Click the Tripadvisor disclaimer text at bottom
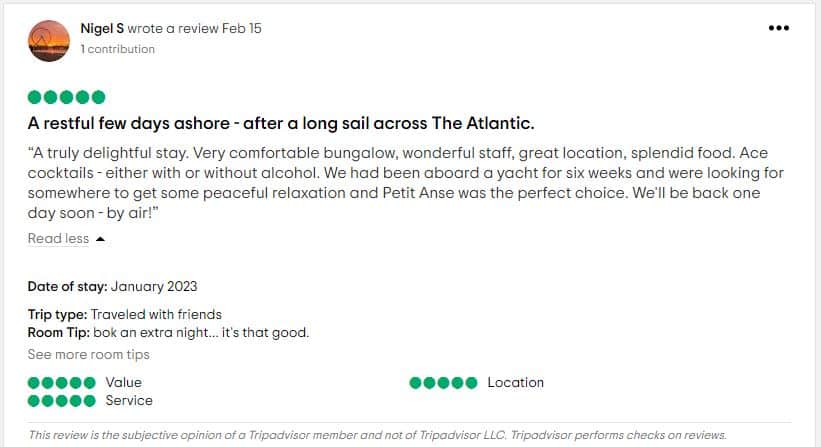 pos(378,435)
